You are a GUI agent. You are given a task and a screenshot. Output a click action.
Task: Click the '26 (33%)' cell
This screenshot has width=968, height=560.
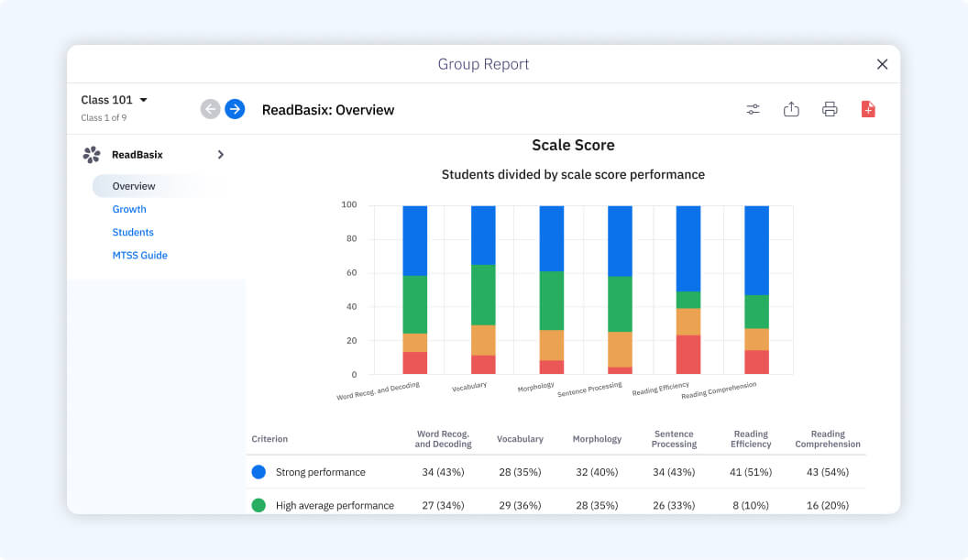pyautogui.click(x=674, y=505)
